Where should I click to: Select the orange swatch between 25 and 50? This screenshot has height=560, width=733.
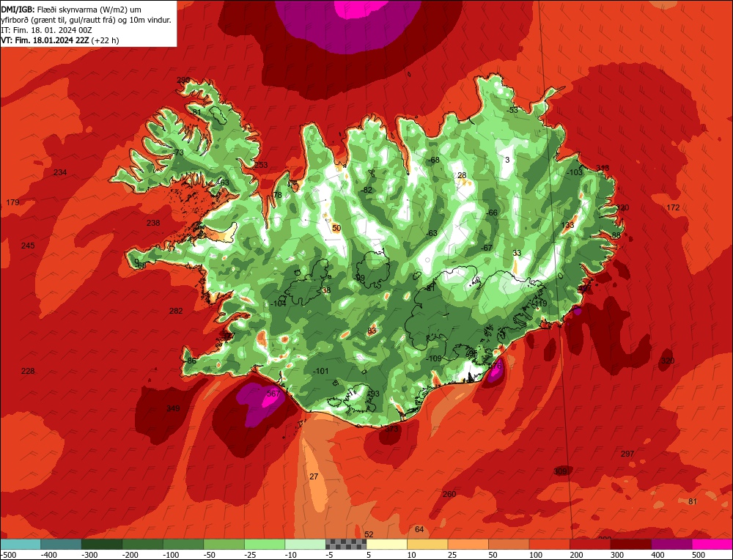[468, 544]
